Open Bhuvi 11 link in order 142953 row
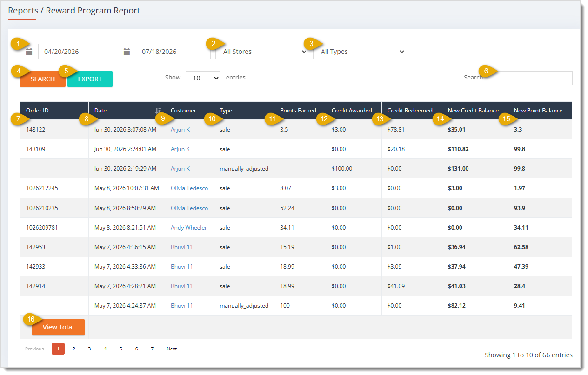The height and width of the screenshot is (375, 588). coord(182,247)
